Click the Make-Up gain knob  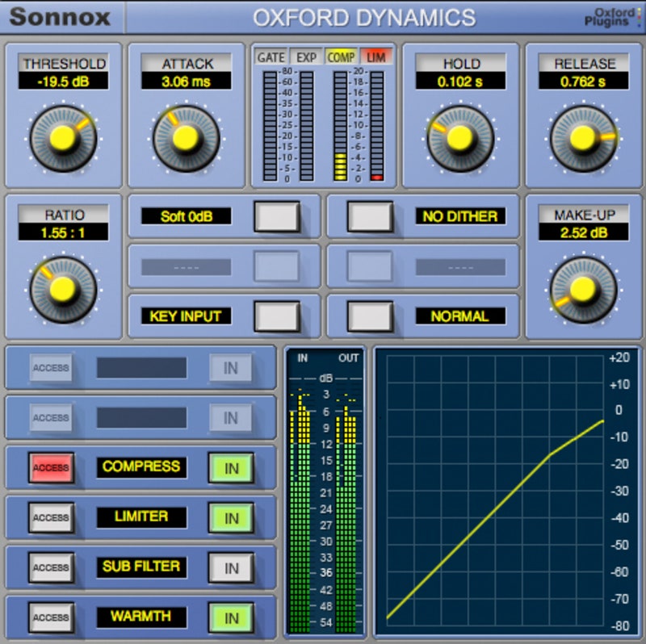[x=582, y=288]
